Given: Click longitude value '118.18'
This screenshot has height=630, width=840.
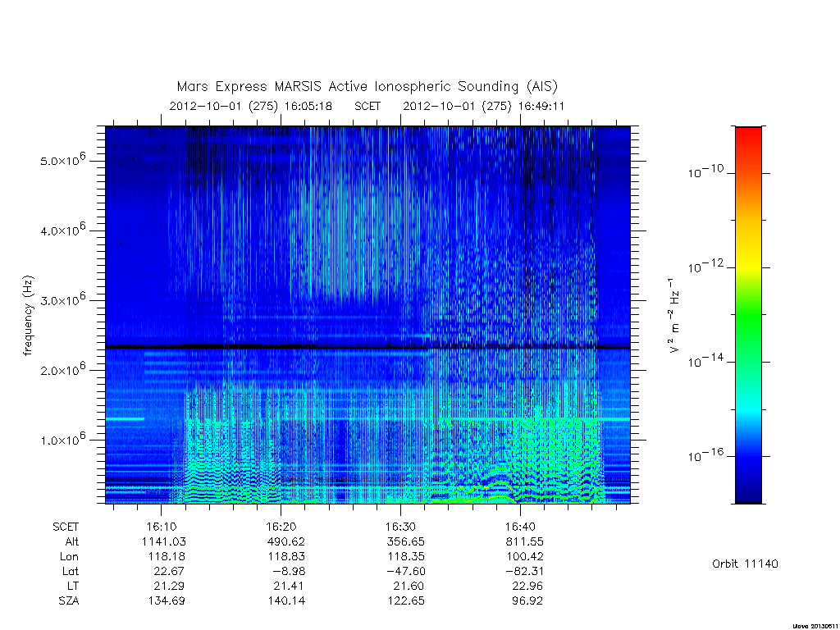Looking at the screenshot, I should point(167,557).
